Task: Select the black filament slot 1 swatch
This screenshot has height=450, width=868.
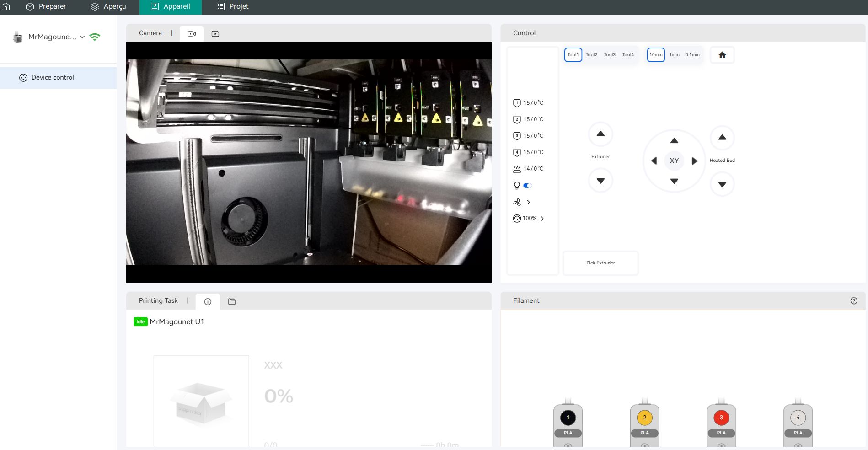Action: (x=568, y=418)
